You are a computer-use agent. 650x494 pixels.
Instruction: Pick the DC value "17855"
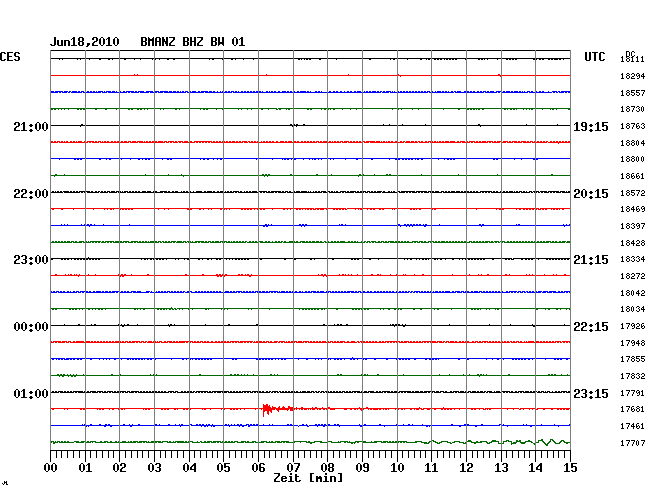633,359
